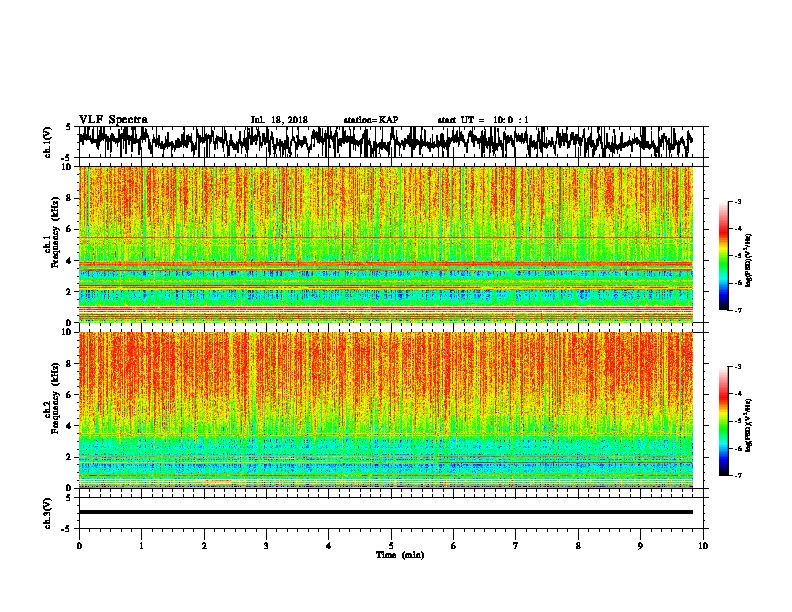Click the ch.1 color bar PSD unit label
This screenshot has width=792, height=612.
(748, 261)
